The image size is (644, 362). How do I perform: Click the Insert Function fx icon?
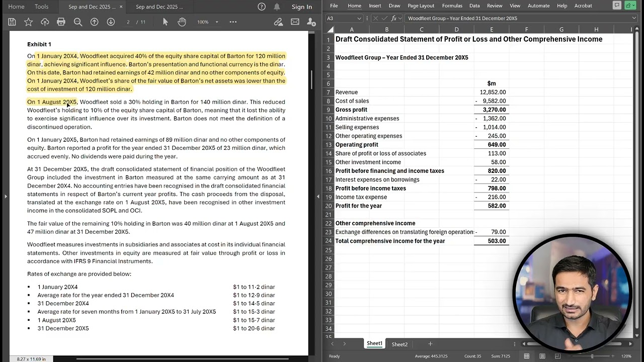[393, 18]
